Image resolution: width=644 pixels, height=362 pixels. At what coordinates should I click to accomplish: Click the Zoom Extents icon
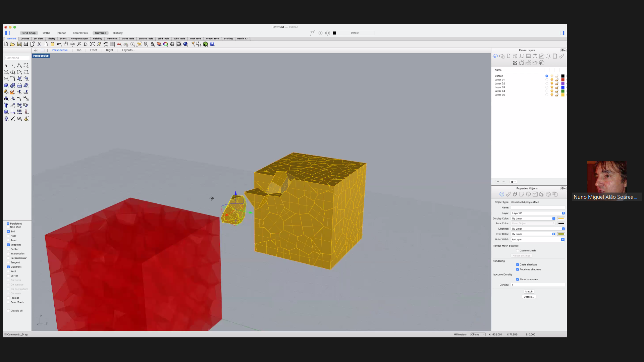(x=92, y=44)
